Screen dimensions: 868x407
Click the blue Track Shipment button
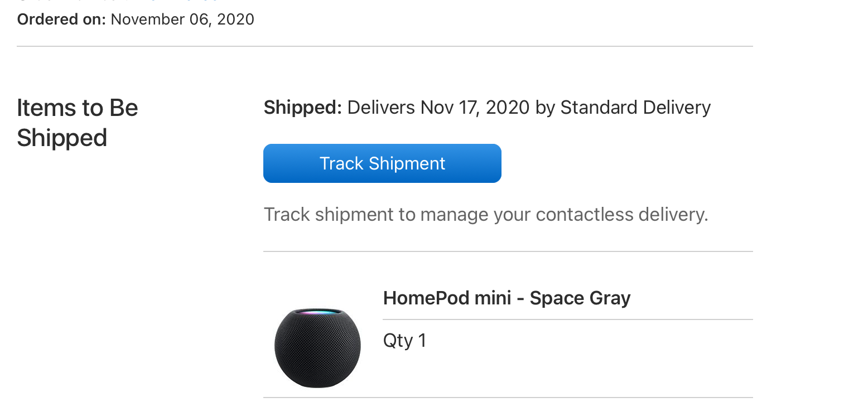(x=382, y=163)
